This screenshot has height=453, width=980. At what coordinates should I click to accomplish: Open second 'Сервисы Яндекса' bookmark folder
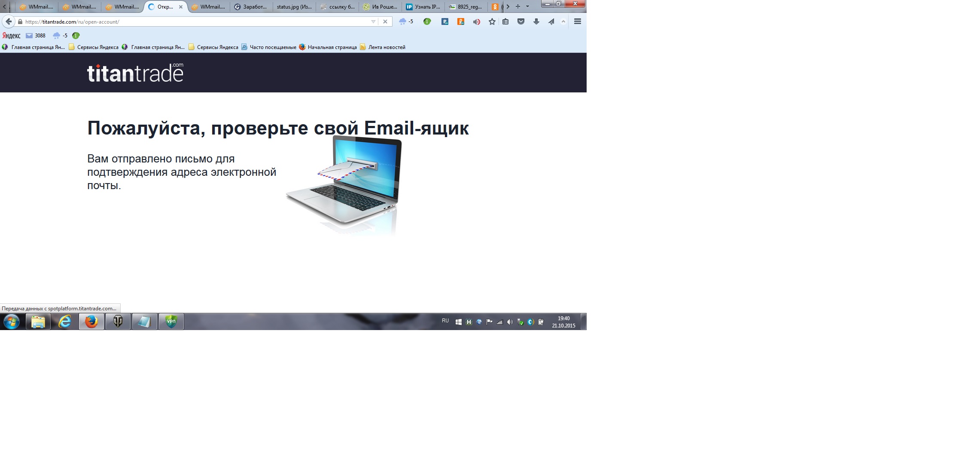pos(213,47)
